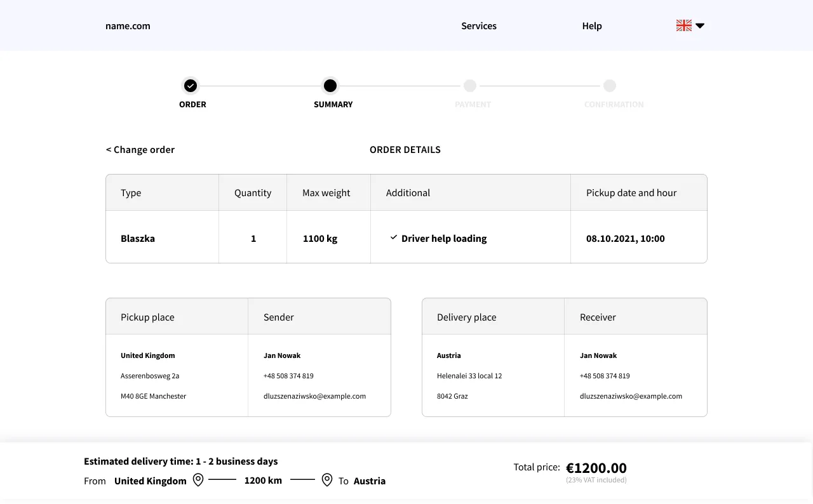Expand the language dropdown arrow
Screen dimensions: 813x504
pyautogui.click(x=700, y=26)
